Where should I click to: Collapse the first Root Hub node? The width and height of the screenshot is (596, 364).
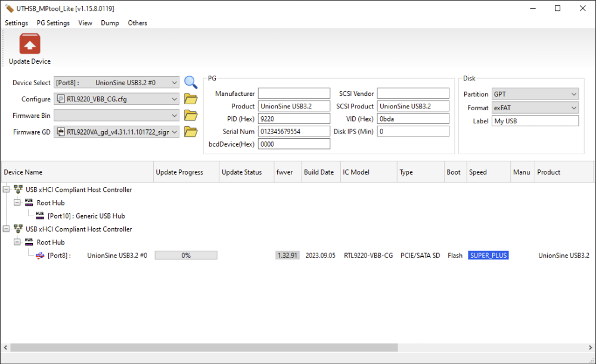[17, 203]
